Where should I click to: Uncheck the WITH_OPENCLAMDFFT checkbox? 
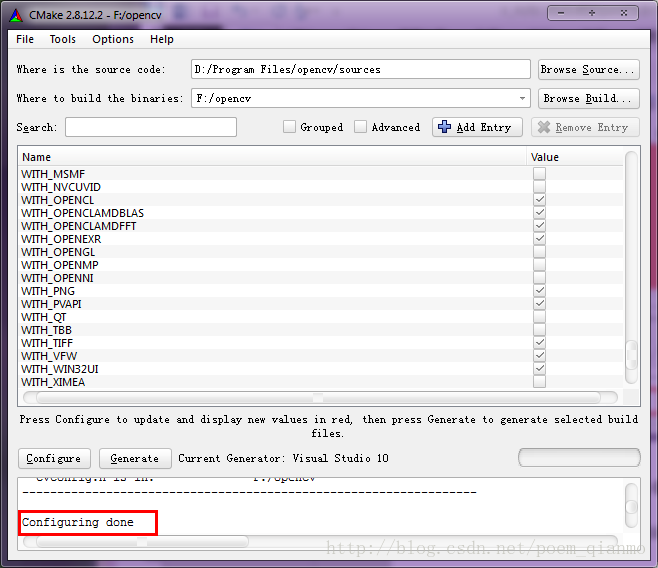[x=539, y=226]
